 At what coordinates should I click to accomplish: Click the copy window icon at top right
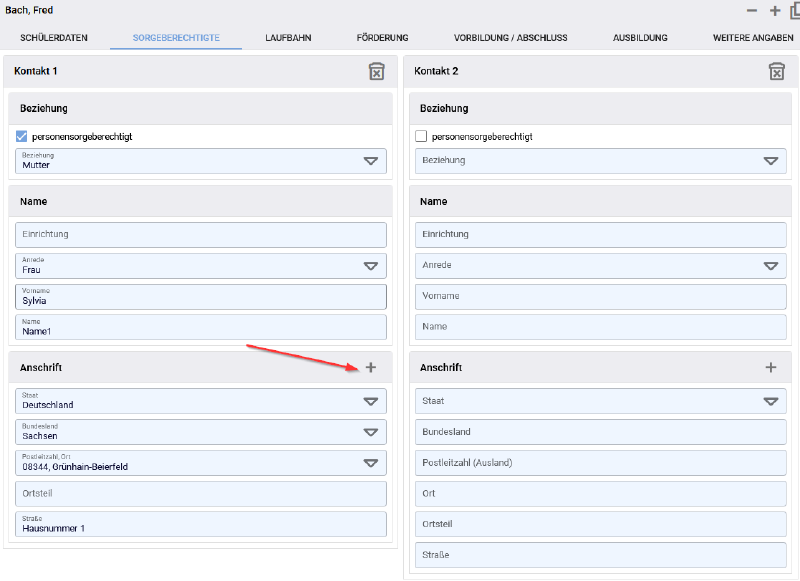795,10
